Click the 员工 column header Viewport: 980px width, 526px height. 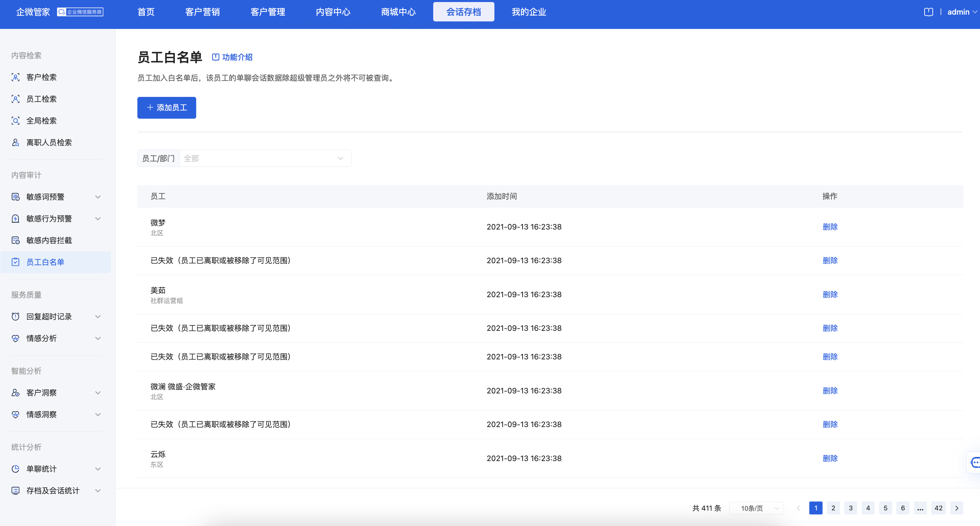158,196
